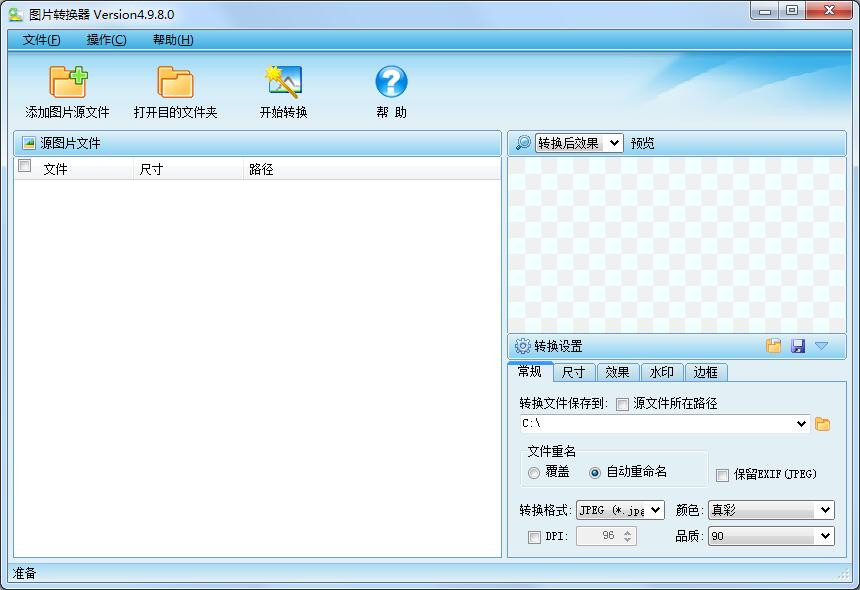
Task: Minimize the 图片转换器 window
Action: [x=765, y=11]
